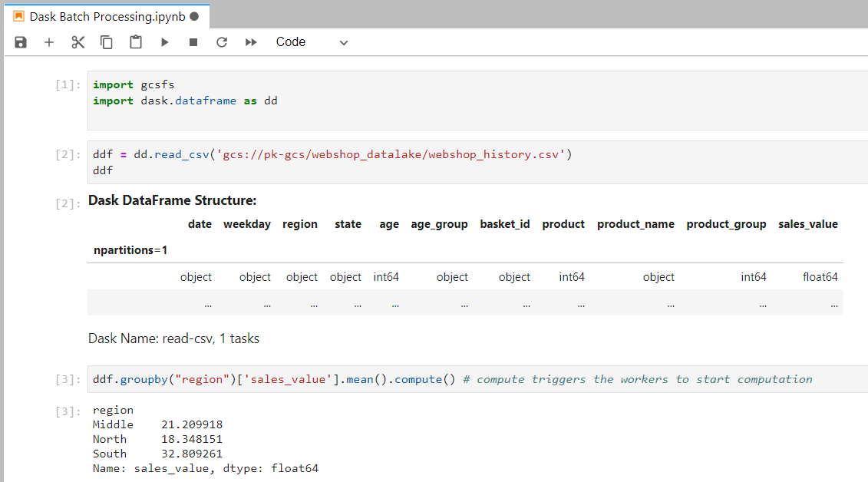Click the 'sales_value' column header
This screenshot has width=868, height=482.
tap(808, 224)
